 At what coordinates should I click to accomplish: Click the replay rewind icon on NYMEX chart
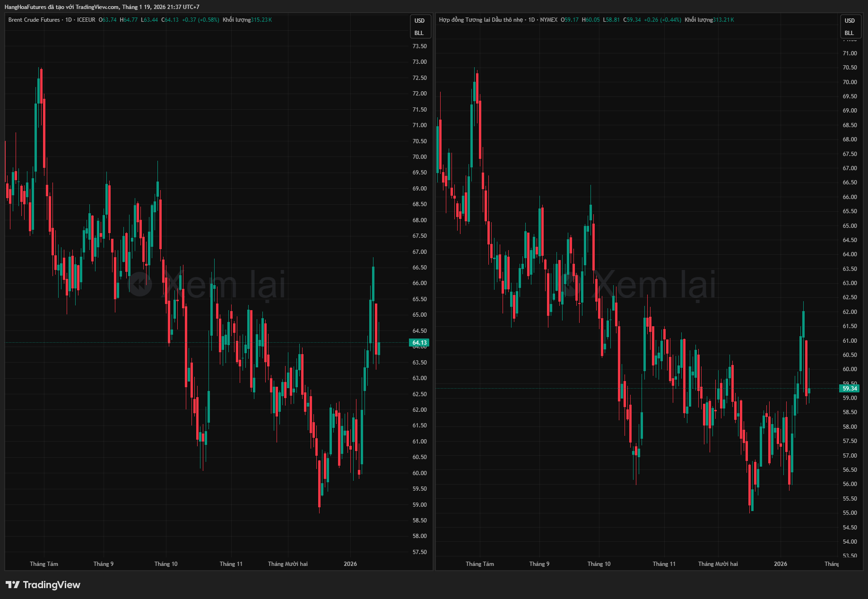(571, 285)
